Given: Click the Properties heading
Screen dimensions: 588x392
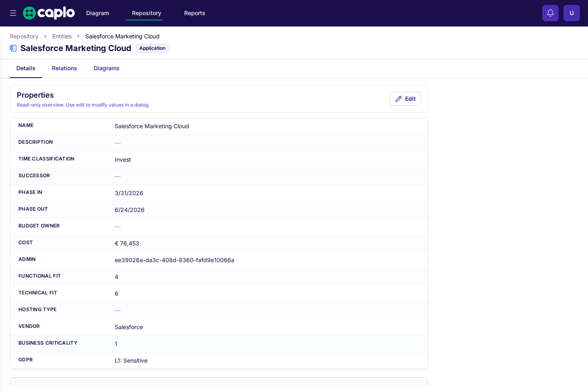Looking at the screenshot, I should tap(35, 95).
